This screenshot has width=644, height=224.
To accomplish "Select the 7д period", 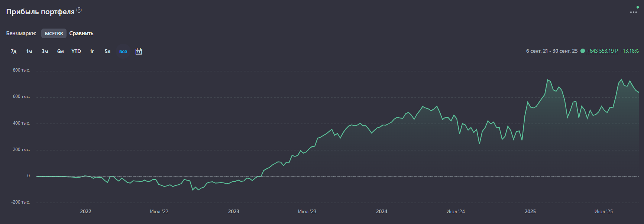I will [13, 52].
